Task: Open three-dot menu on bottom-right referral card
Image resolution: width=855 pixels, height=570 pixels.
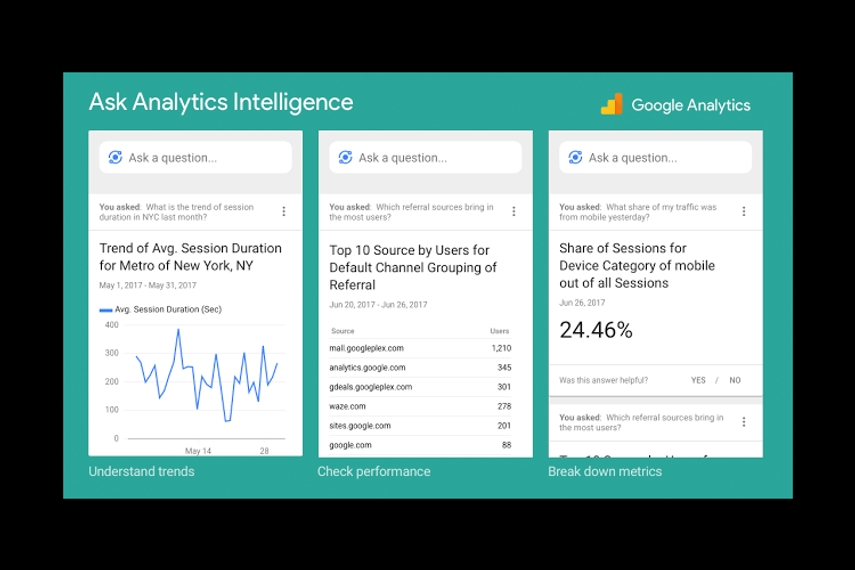Action: pyautogui.click(x=744, y=422)
